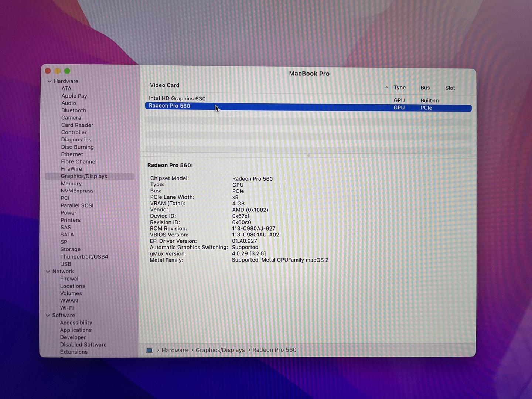The image size is (532, 399).
Task: Select Firewall under Network
Action: 70,279
